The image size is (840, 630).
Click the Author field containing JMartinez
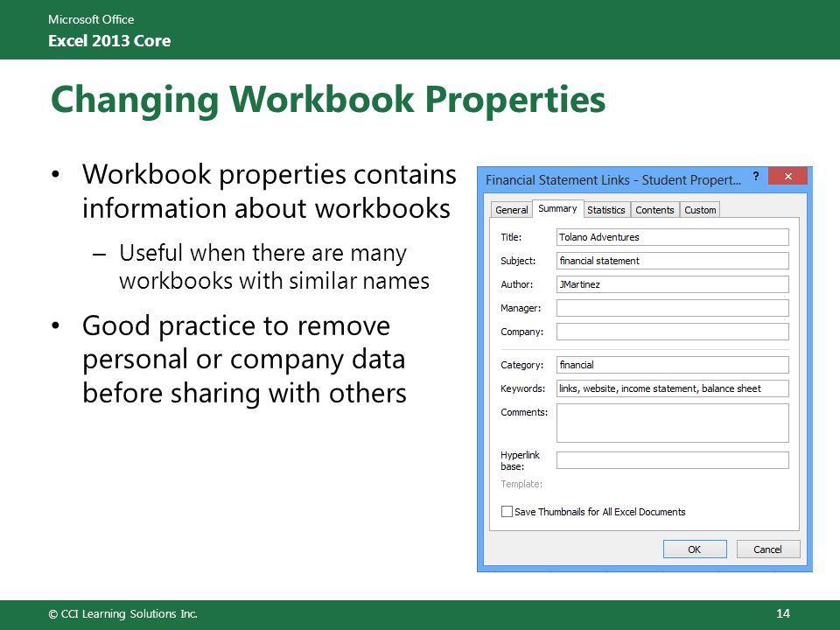pos(672,284)
